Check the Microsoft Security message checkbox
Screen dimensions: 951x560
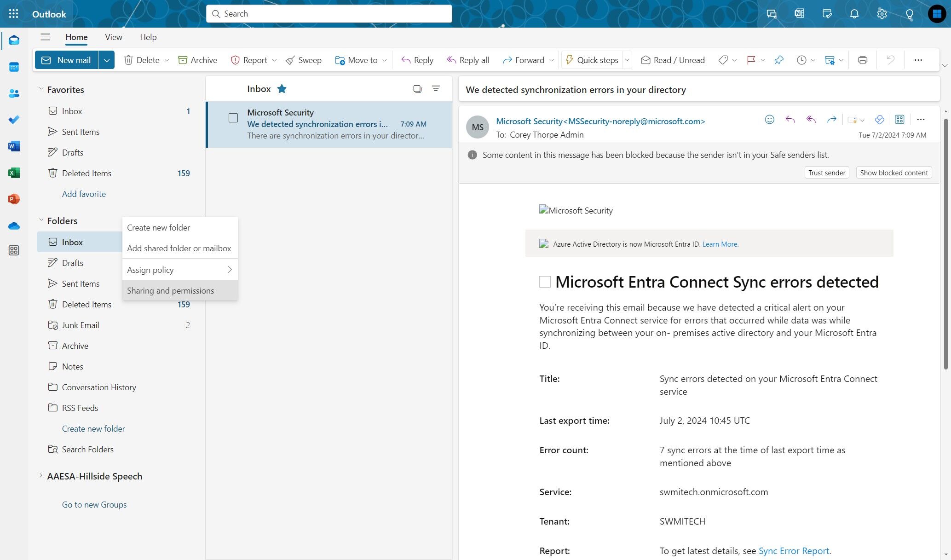pyautogui.click(x=233, y=118)
